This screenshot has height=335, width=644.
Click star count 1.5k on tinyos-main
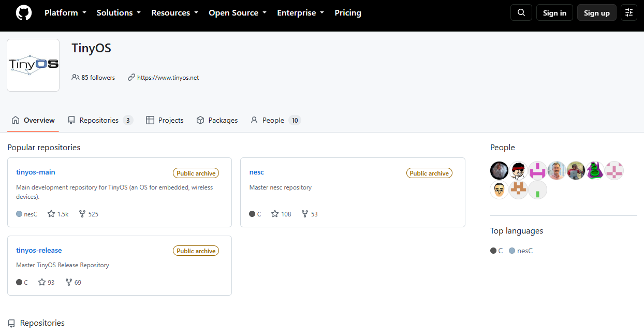click(58, 214)
